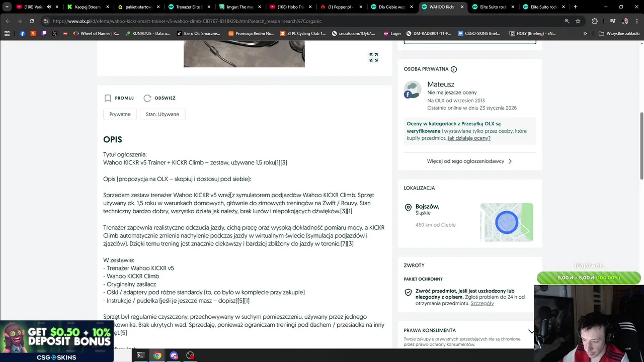Open the info icon next to OSOBA PRYWATNA

pyautogui.click(x=454, y=69)
